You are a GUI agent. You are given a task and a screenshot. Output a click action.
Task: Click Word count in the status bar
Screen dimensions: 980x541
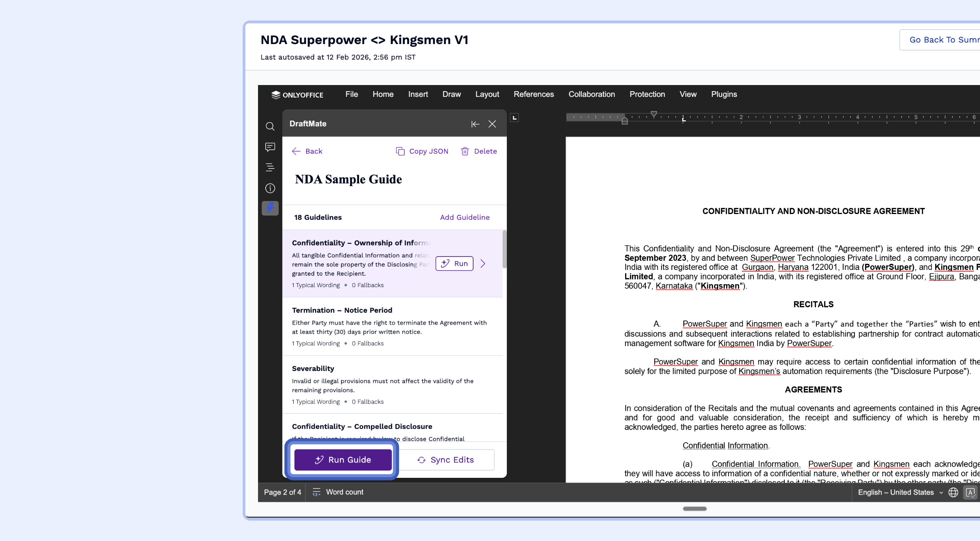(x=344, y=492)
